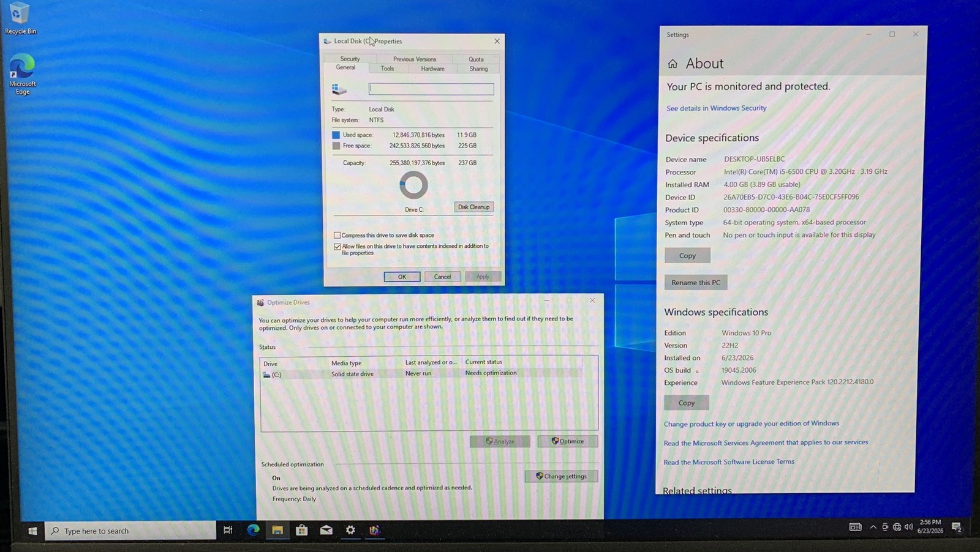Click the blue Used space swatch
Image resolution: width=980 pixels, height=552 pixels.
tap(336, 135)
